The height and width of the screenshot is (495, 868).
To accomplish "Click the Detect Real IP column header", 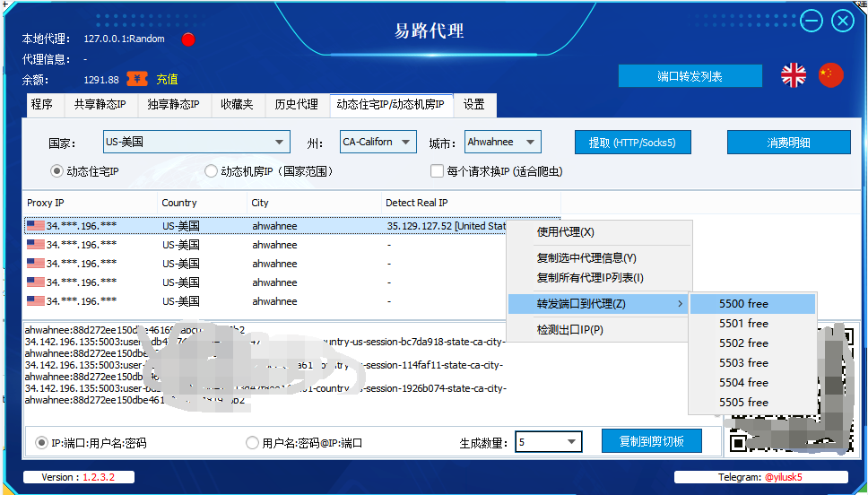I will pos(471,203).
